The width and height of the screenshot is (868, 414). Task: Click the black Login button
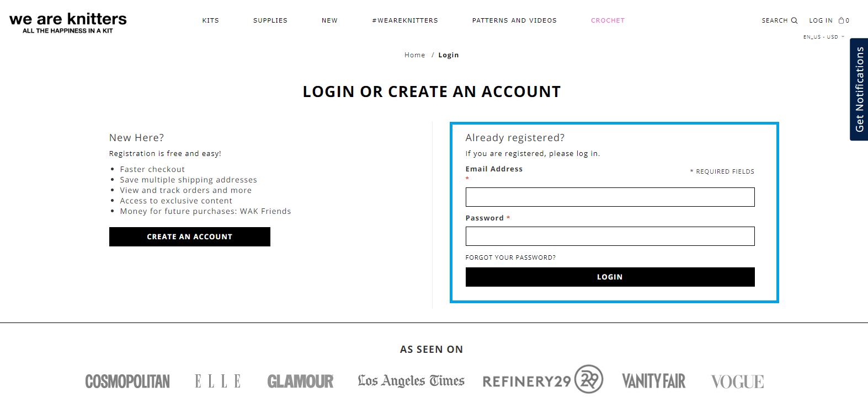[610, 277]
